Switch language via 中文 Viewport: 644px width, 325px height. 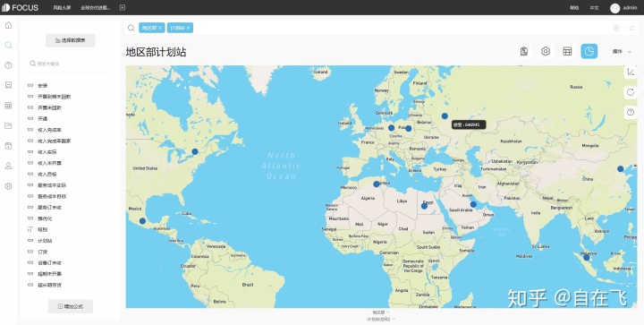pyautogui.click(x=594, y=8)
